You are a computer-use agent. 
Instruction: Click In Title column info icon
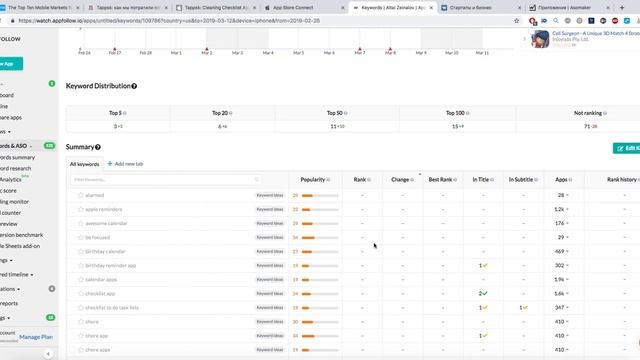point(492,180)
